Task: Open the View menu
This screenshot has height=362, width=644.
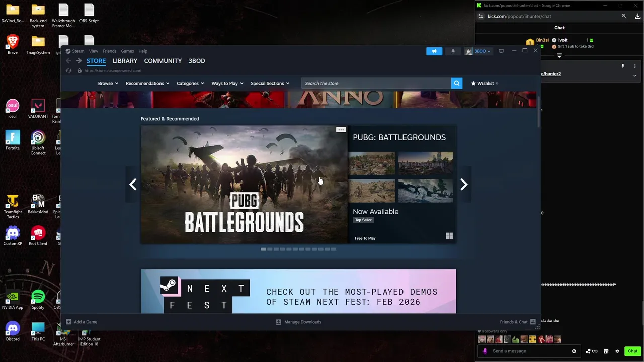Action: [x=94, y=51]
